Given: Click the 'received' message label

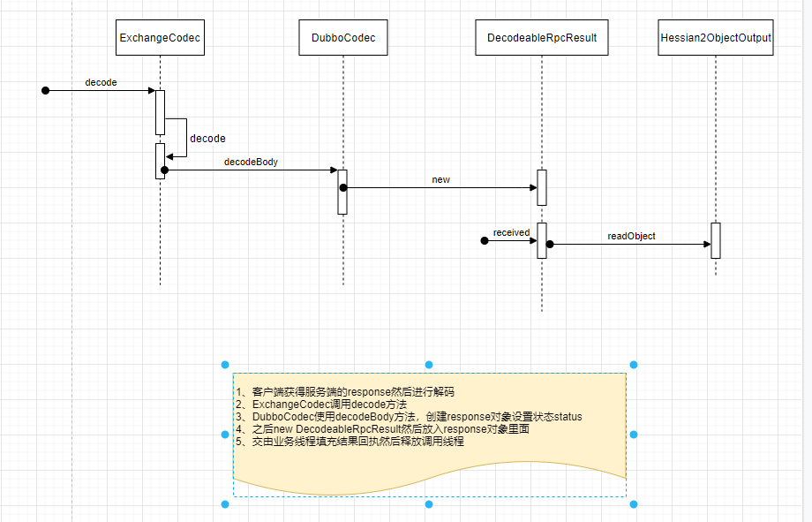Looking at the screenshot, I should point(511,233).
